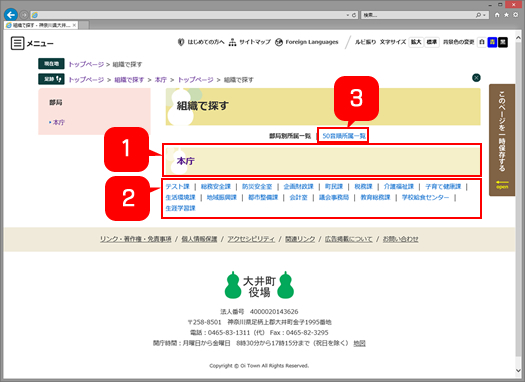Open the 子育て健康課 department link

443,186
